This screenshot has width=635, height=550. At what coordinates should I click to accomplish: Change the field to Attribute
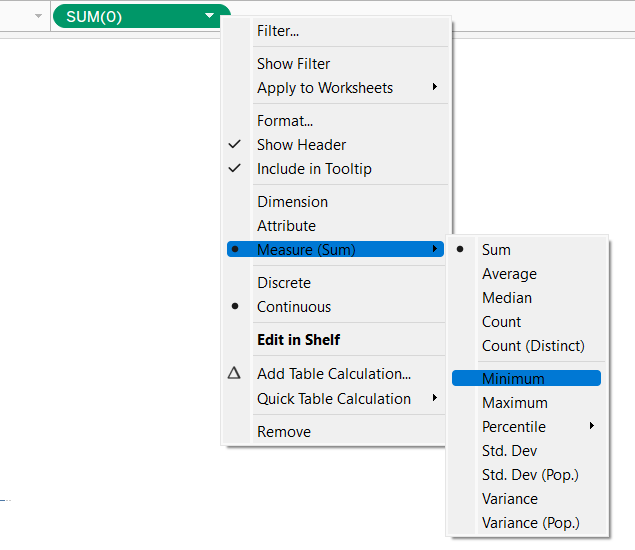(x=286, y=226)
